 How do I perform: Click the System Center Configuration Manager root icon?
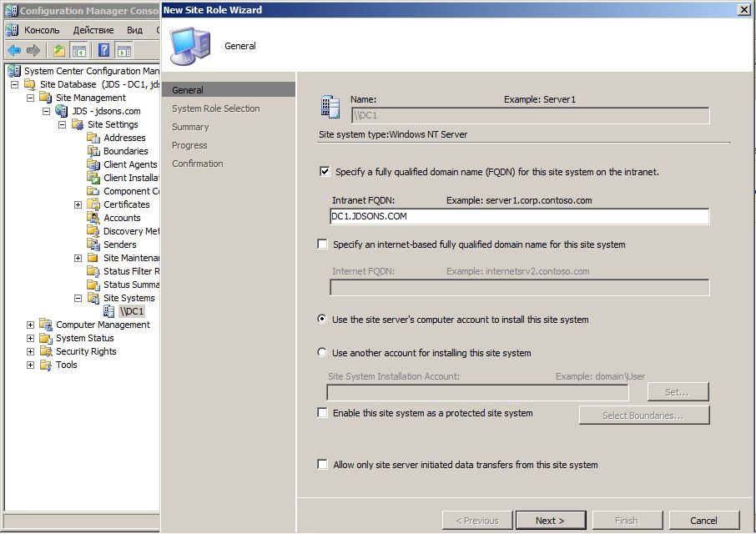[x=14, y=71]
